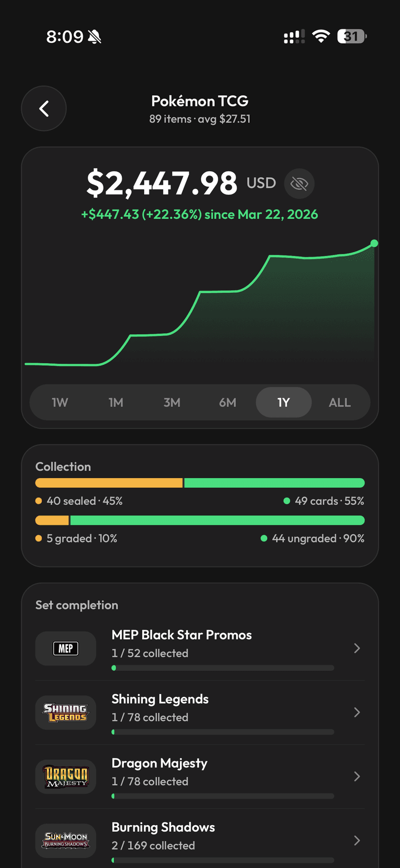This screenshot has height=868, width=400.
Task: Tap the Dragon Majesty set logo
Action: pyautogui.click(x=66, y=776)
